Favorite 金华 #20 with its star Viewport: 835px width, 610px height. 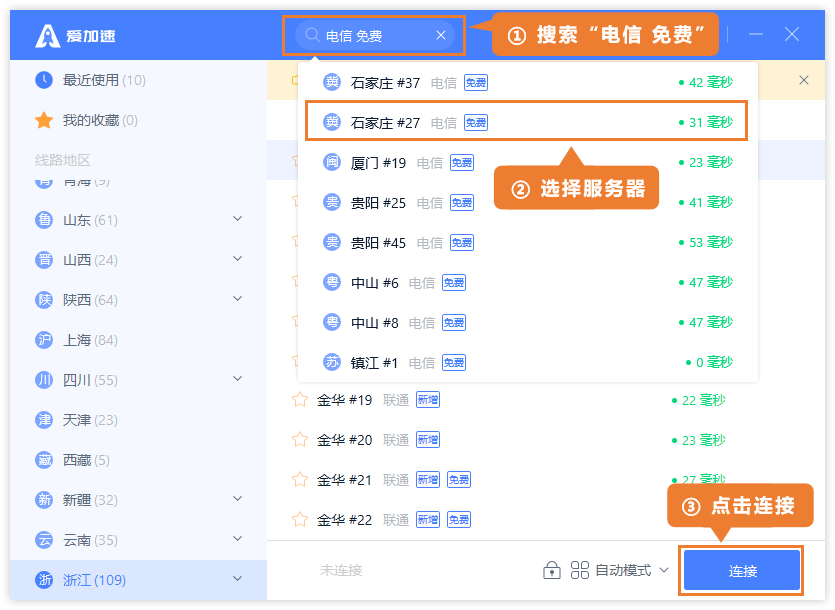pos(300,440)
